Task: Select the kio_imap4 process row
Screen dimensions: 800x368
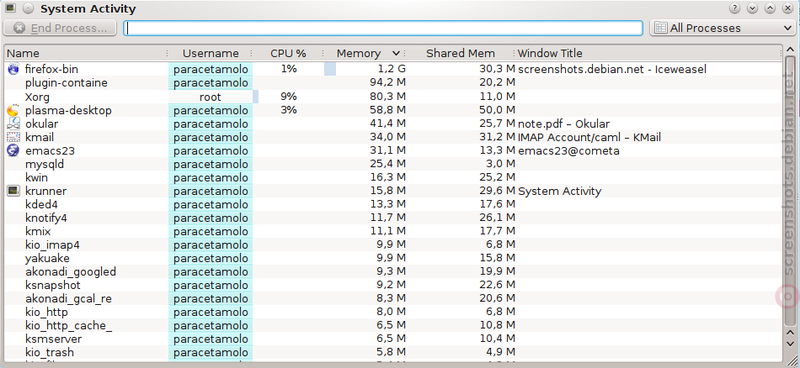Action: click(393, 244)
